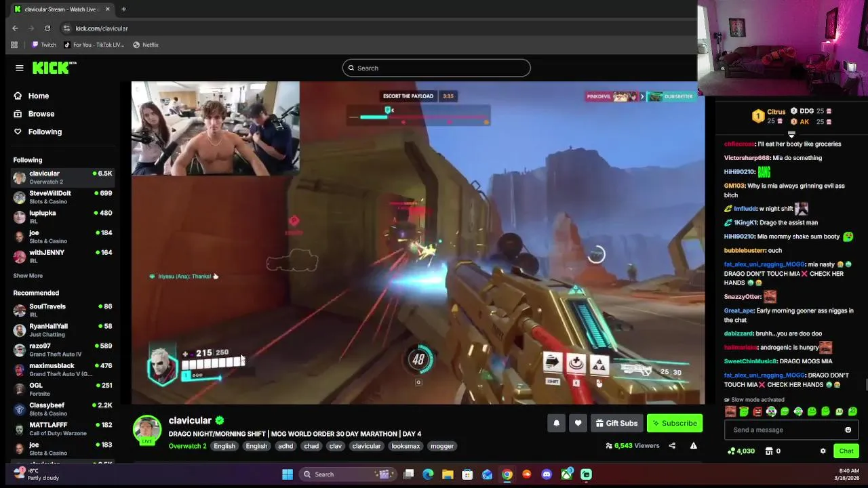Open razo97 recommended channel
The image size is (868, 488).
pos(62,350)
